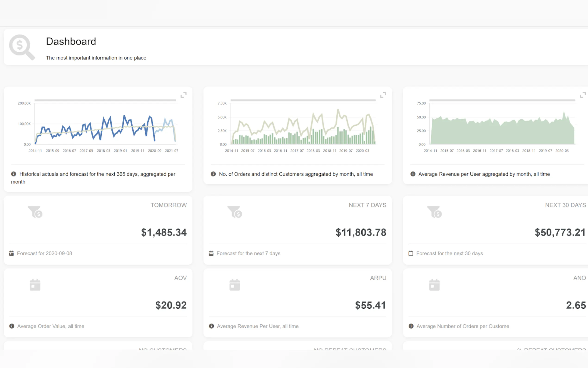Click the funnel icon in the Next 7 Days card
588x368 pixels.
(235, 212)
